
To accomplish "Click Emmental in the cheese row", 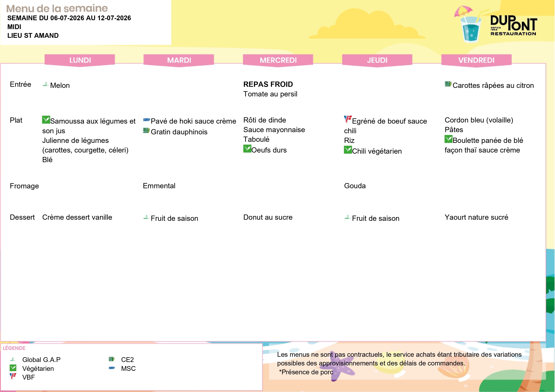I will pos(159,186).
